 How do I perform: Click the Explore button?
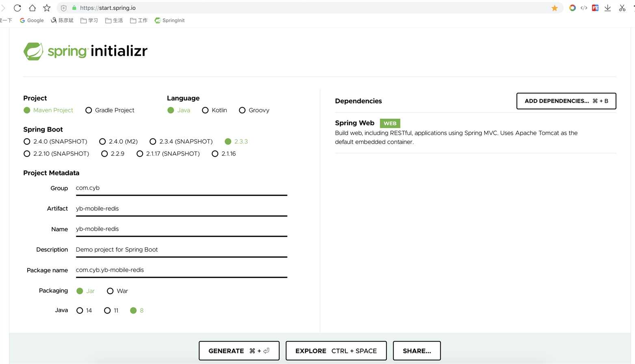coord(336,351)
